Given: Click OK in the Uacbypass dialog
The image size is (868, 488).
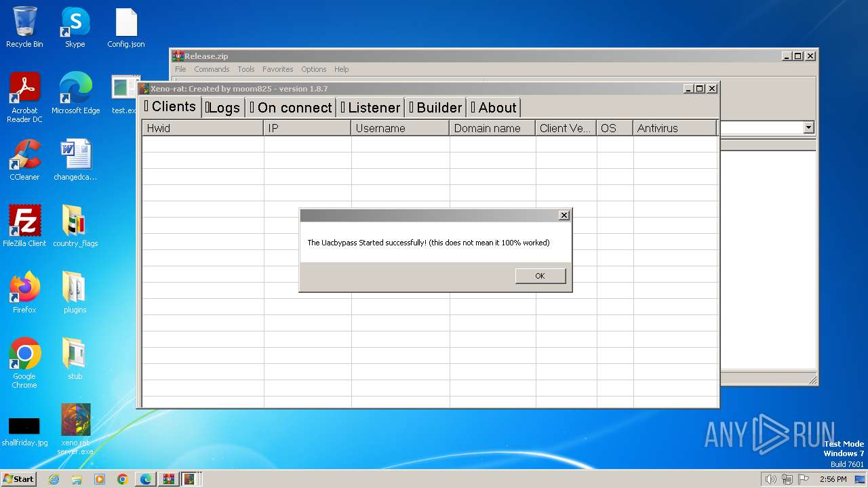Looking at the screenshot, I should 540,276.
